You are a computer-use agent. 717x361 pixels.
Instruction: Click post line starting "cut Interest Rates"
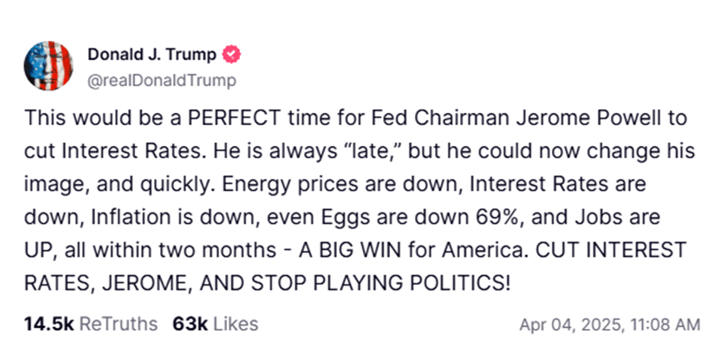click(359, 151)
